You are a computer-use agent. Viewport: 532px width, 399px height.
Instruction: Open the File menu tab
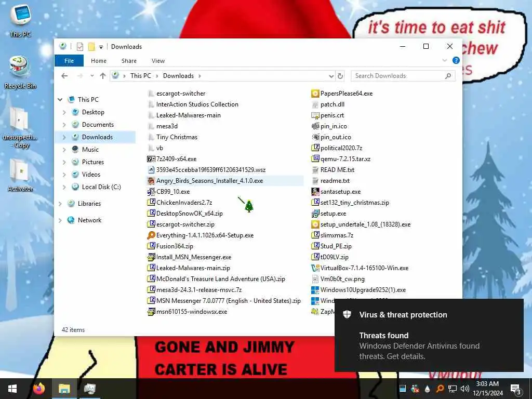[x=69, y=61]
